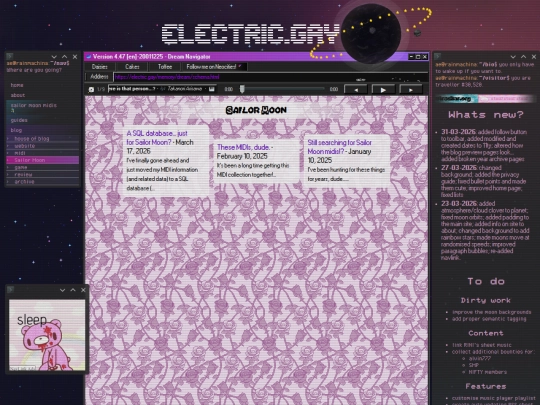Expand the bio panel with up chevron
The width and height of the screenshot is (540, 405).
tap(523, 57)
